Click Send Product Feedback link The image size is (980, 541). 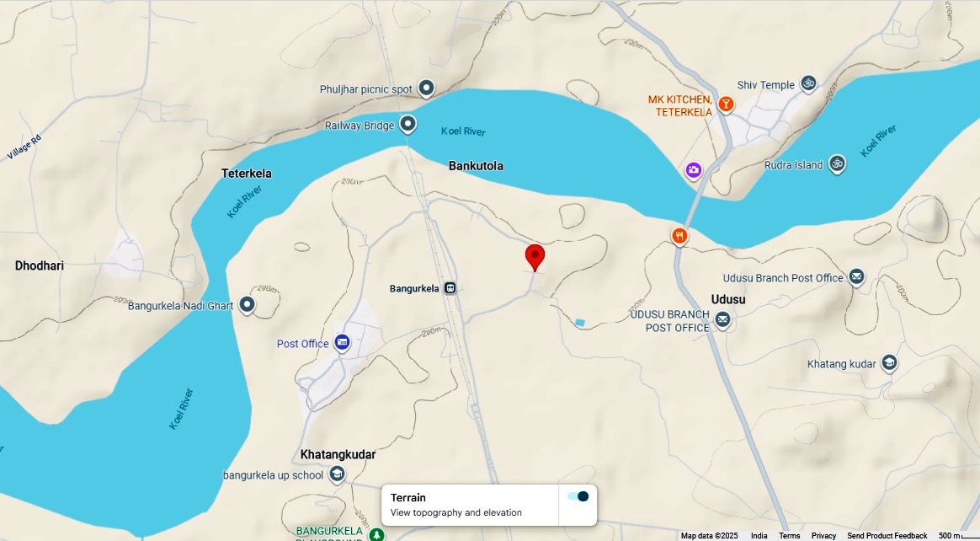[887, 536]
